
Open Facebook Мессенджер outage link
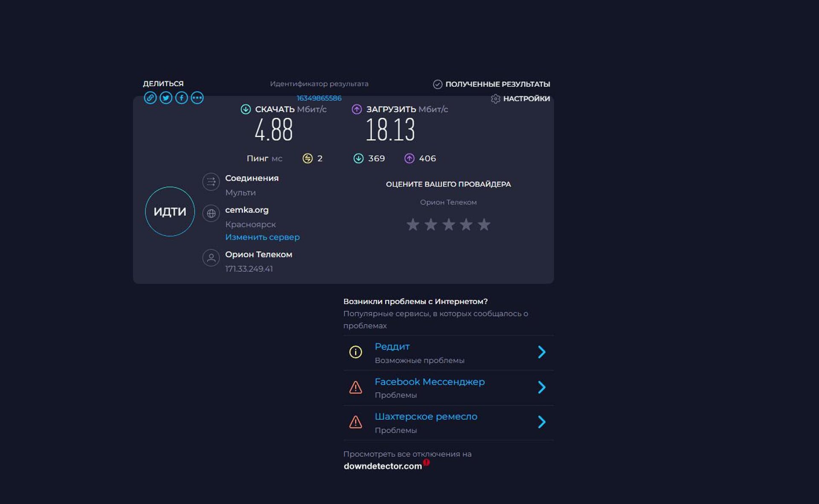coord(430,382)
